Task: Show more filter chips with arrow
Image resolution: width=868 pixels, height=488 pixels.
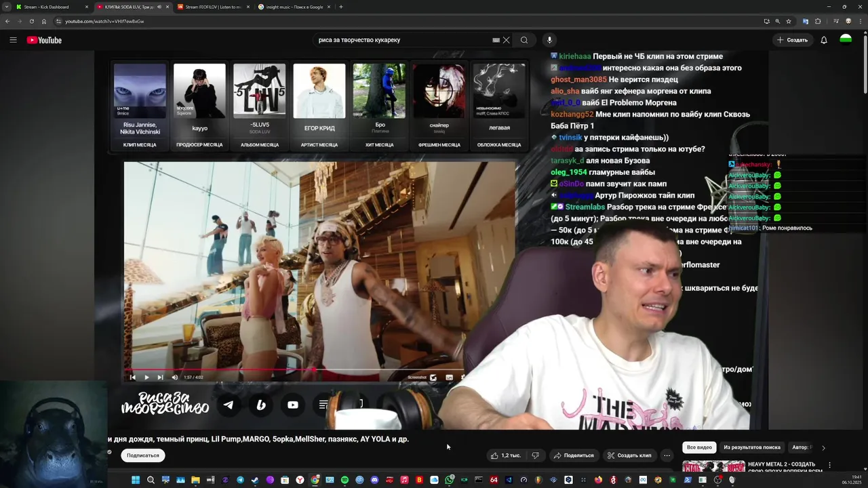Action: pyautogui.click(x=823, y=447)
